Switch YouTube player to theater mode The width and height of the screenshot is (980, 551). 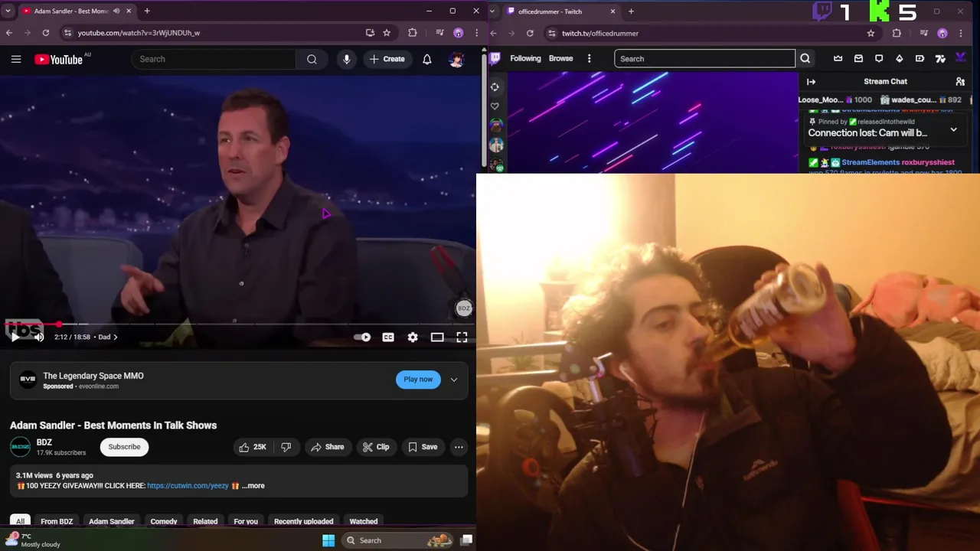coord(437,337)
